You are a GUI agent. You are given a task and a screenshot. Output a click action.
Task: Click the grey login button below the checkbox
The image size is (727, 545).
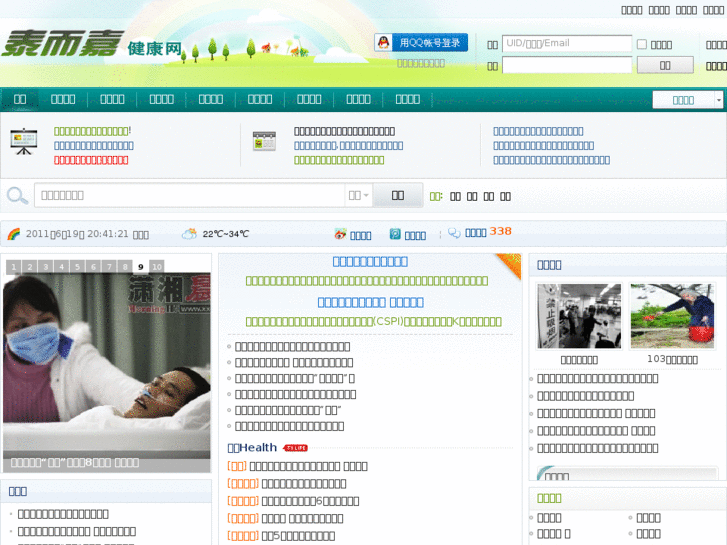665,65
